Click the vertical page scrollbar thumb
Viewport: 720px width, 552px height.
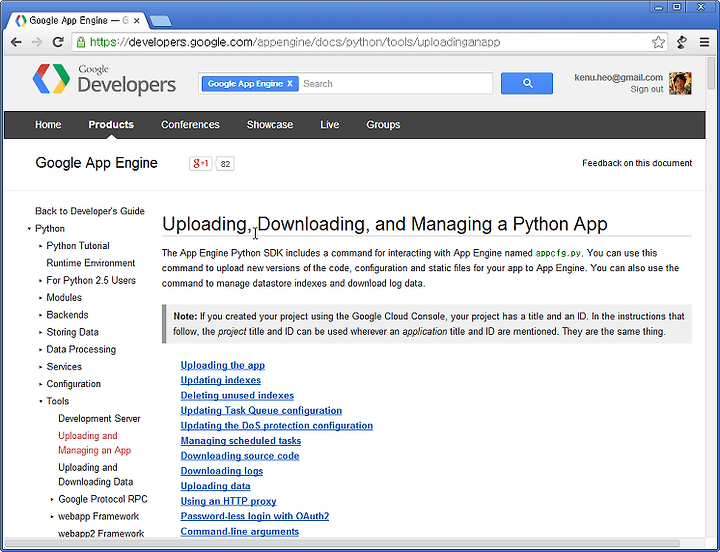pos(712,72)
